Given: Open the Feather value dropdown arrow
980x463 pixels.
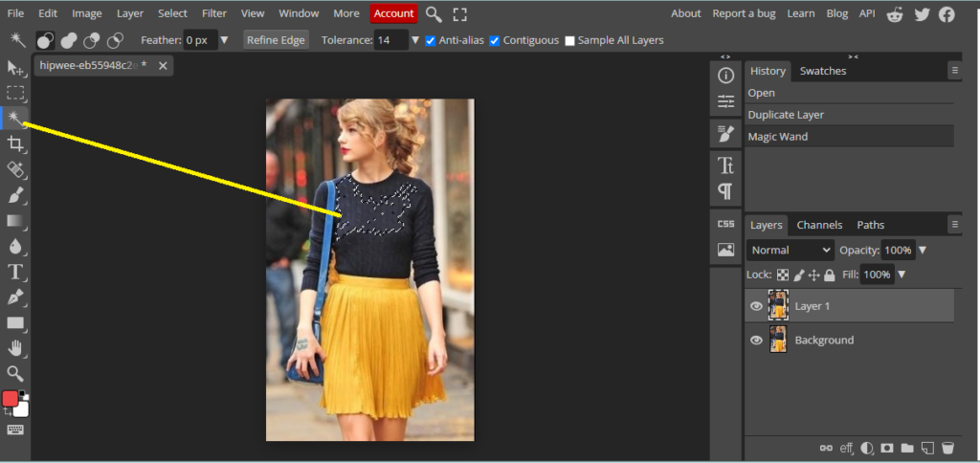Looking at the screenshot, I should (224, 40).
